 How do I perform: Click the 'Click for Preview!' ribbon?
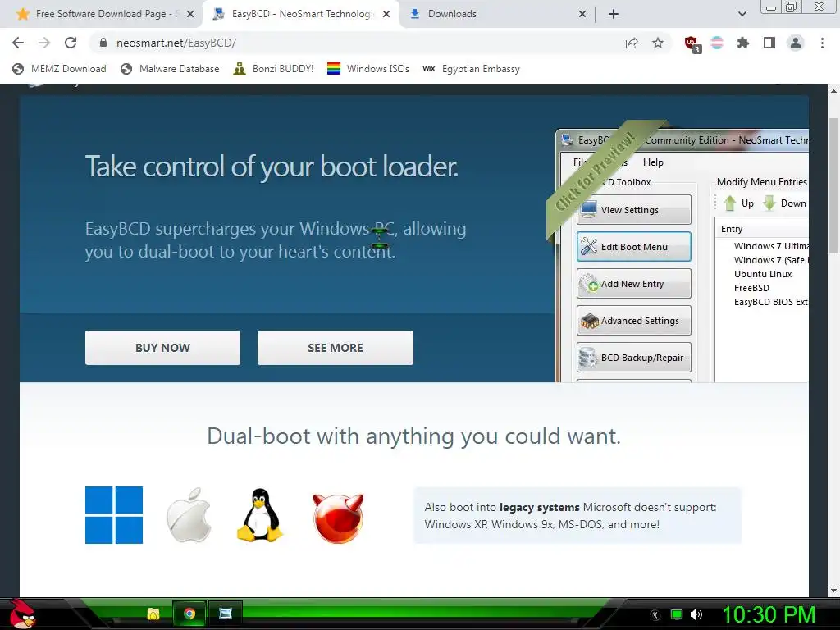point(596,172)
